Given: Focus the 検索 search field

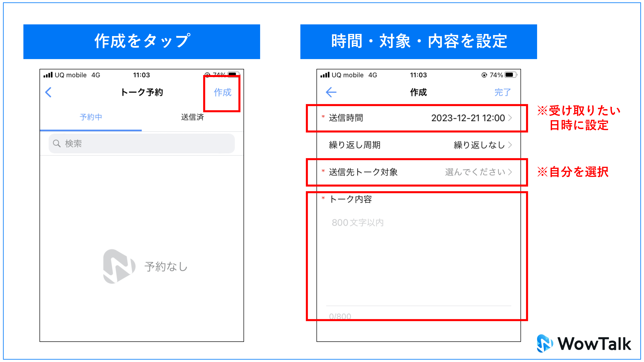Looking at the screenshot, I should tap(142, 143).
